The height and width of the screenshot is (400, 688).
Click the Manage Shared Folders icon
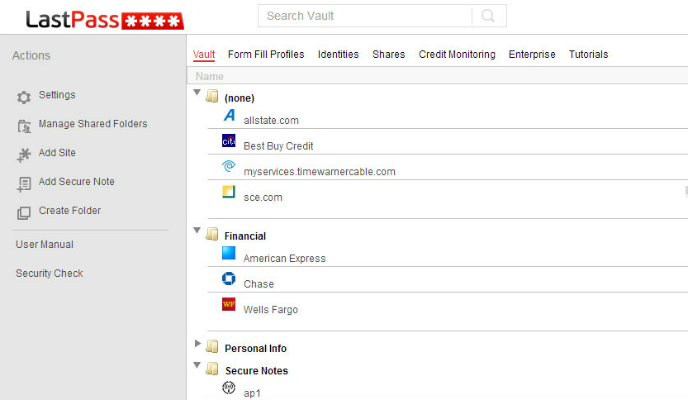[24, 126]
